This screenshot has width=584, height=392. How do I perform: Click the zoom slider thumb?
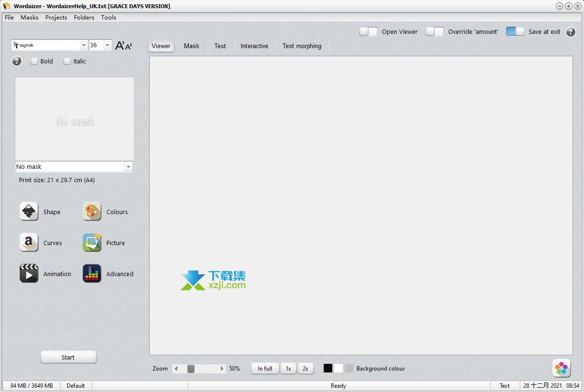click(x=191, y=368)
